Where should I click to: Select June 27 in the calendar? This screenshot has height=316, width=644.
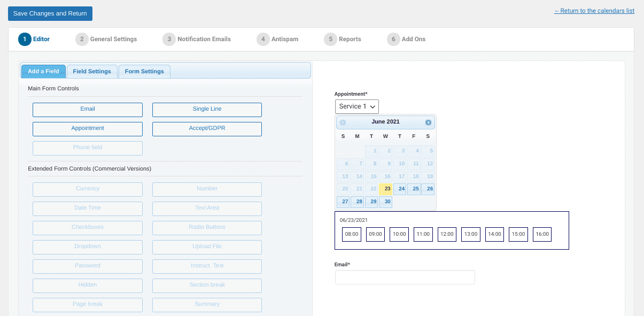tap(343, 202)
